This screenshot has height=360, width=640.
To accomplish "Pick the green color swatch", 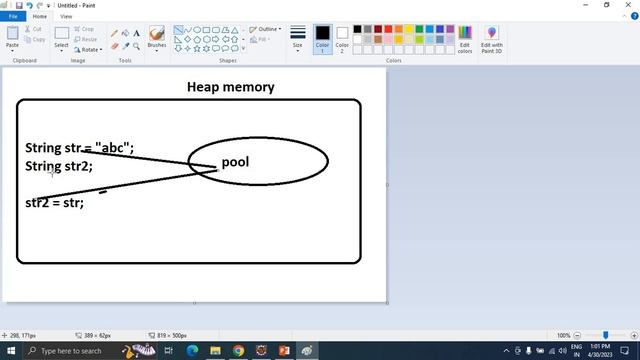I will (419, 29).
